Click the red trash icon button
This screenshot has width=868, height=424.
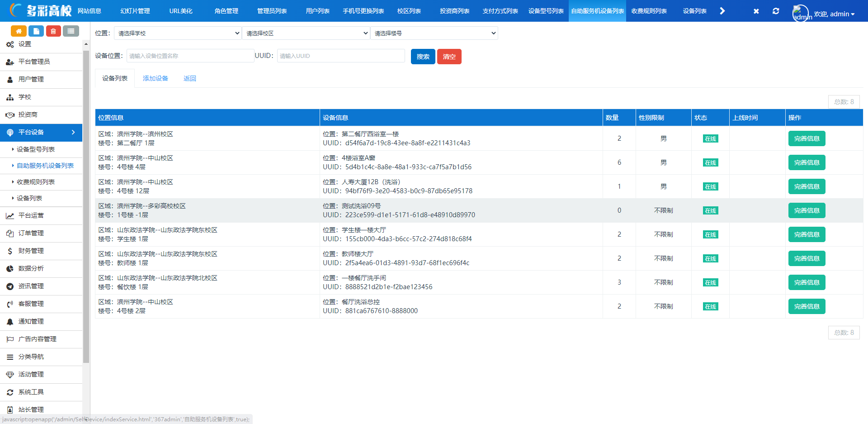(53, 31)
